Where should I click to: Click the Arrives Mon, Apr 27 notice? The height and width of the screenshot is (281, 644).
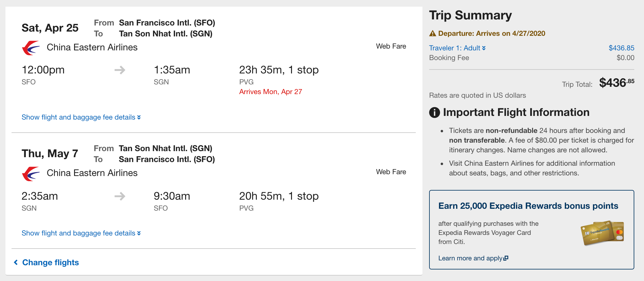click(x=270, y=92)
